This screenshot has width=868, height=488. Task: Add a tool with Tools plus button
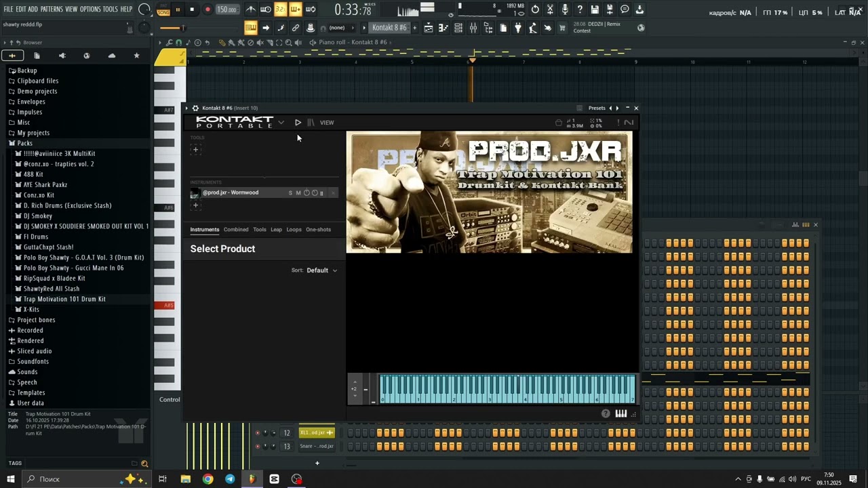coord(195,150)
